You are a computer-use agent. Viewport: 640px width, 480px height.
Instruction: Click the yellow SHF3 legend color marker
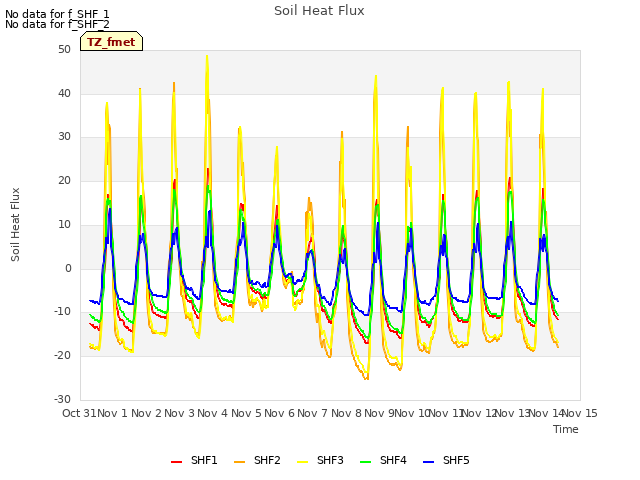click(x=302, y=462)
